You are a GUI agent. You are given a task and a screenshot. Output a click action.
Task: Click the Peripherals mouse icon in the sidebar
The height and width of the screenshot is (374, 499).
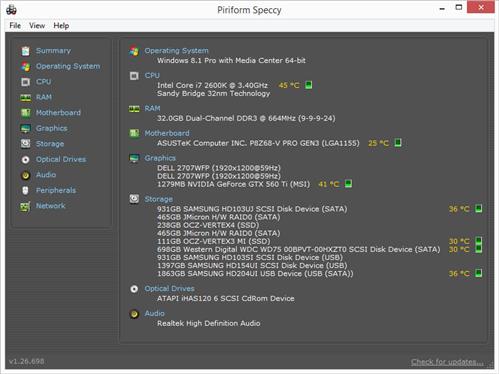pyautogui.click(x=25, y=190)
